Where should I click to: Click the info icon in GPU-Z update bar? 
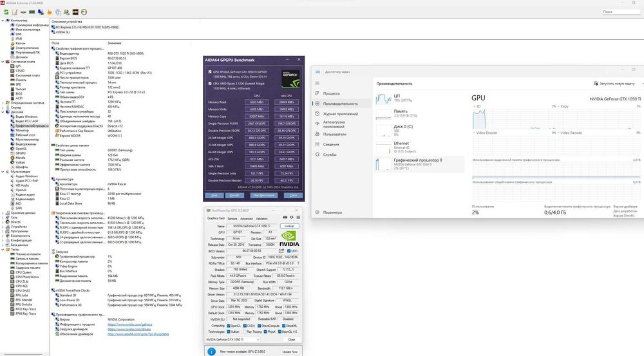click(211, 351)
